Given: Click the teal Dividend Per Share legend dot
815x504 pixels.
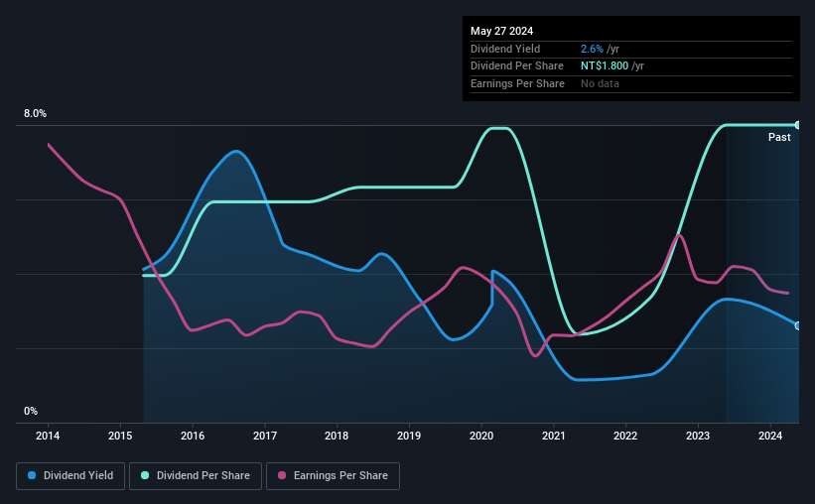Looking at the screenshot, I should pos(145,475).
